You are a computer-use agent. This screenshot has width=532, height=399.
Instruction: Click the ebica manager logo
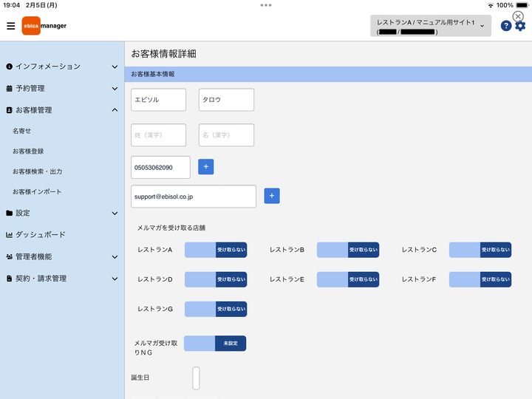44,26
